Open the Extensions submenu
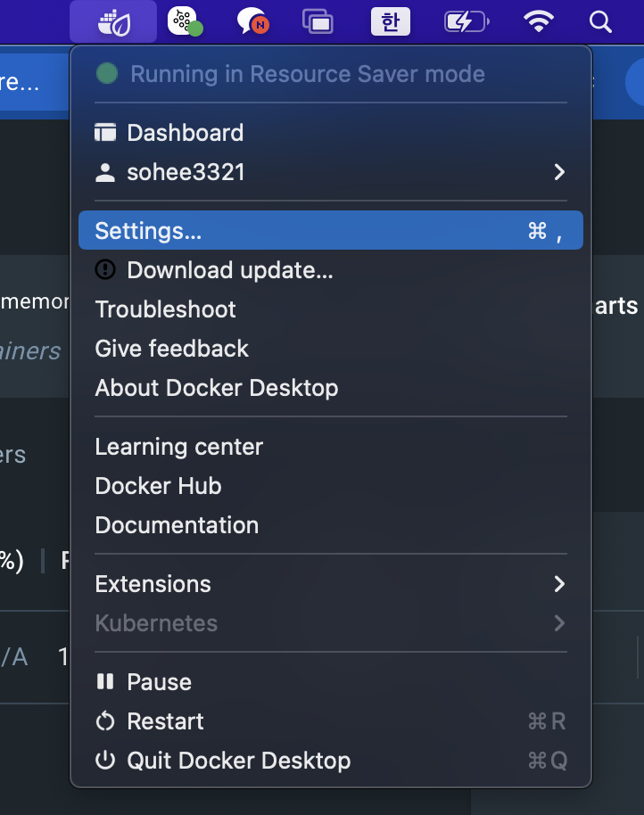Image resolution: width=644 pixels, height=815 pixels. (331, 584)
